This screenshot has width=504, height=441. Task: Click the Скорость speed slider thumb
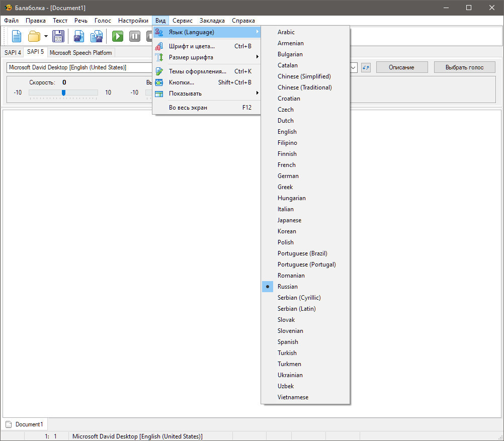point(64,93)
